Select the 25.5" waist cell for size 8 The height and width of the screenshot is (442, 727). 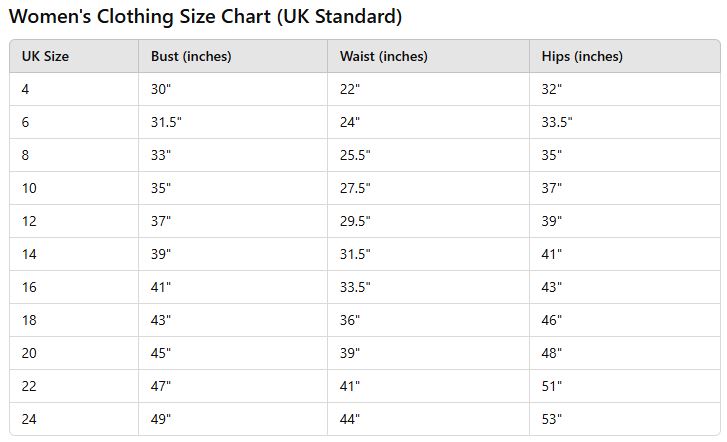point(428,155)
